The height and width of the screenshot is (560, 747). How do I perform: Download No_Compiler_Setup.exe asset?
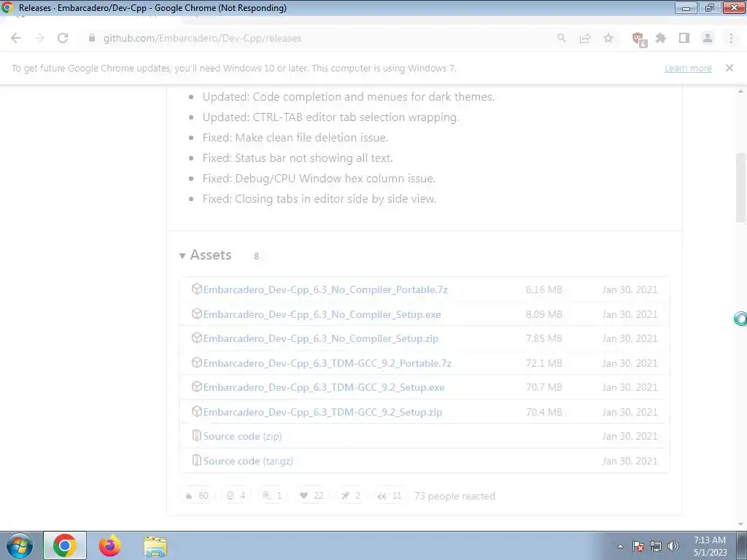(x=322, y=314)
